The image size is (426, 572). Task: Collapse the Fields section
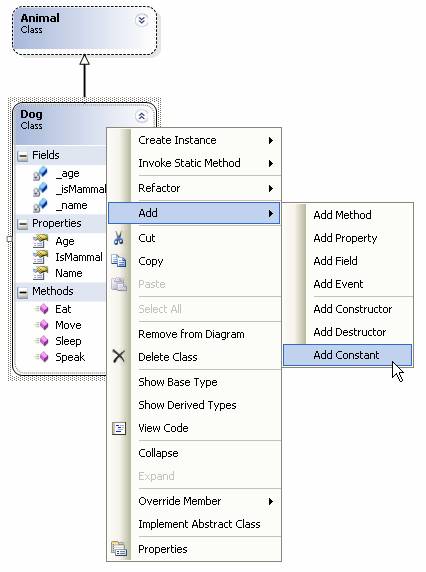pyautogui.click(x=23, y=156)
